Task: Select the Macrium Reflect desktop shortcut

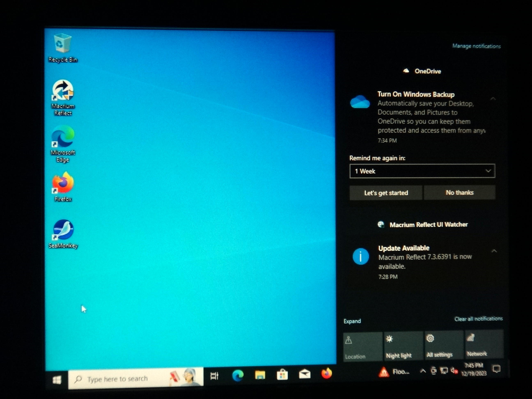Action: [63, 98]
